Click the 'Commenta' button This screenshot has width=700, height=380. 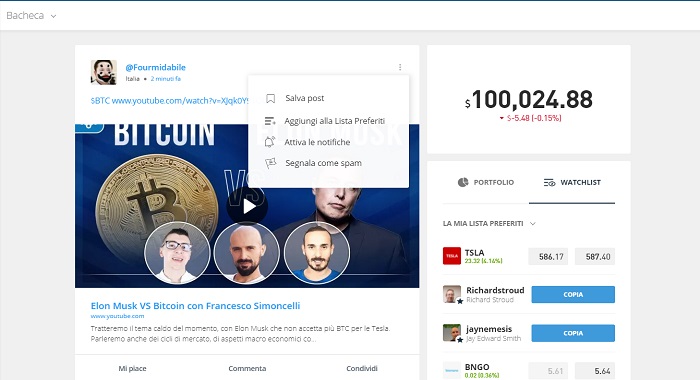click(247, 368)
